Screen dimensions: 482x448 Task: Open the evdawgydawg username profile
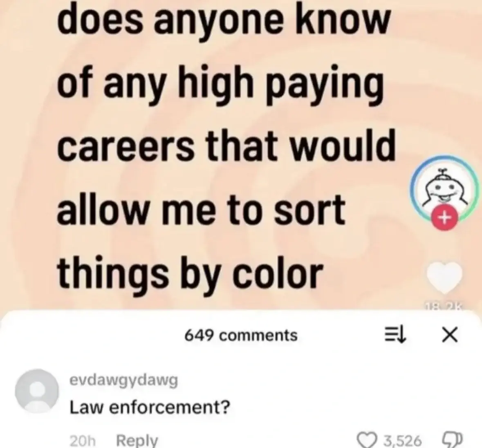pyautogui.click(x=124, y=381)
